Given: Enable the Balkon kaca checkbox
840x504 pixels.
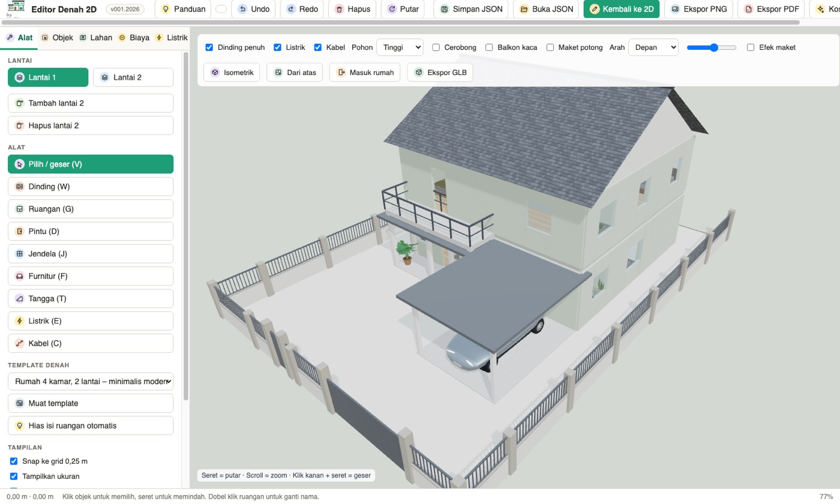Looking at the screenshot, I should (490, 47).
